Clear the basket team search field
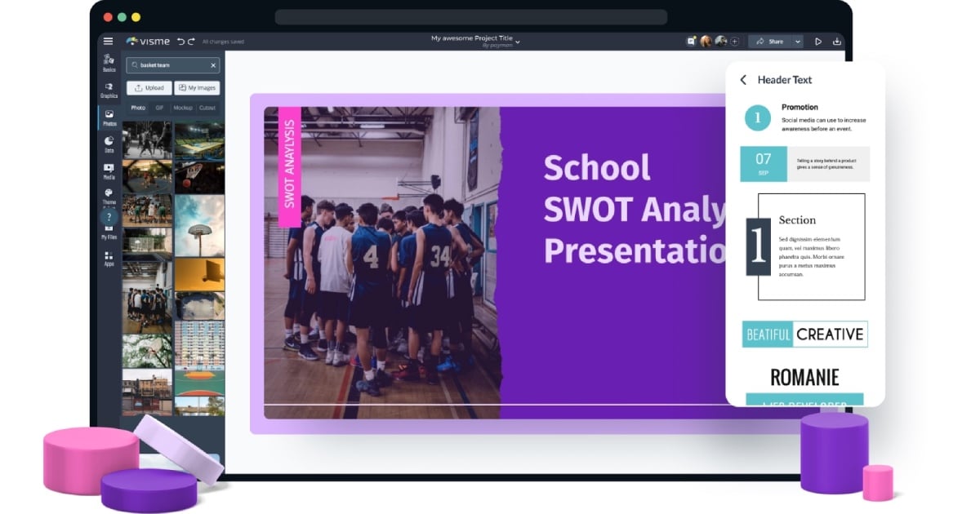 (213, 65)
